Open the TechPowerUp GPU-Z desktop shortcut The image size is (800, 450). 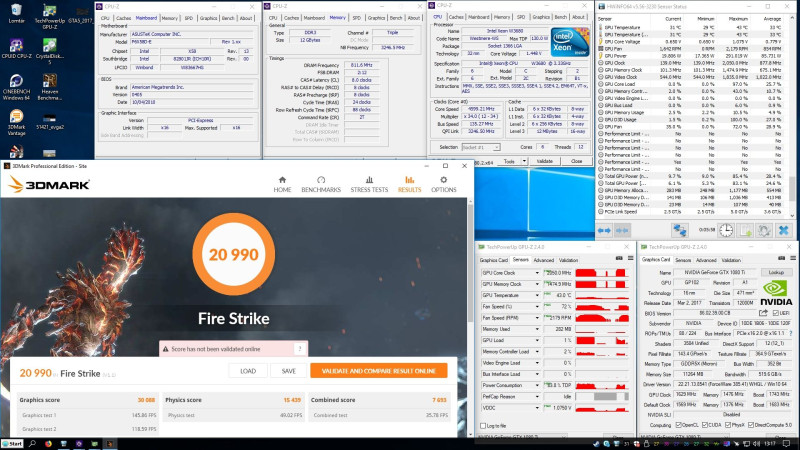point(49,16)
